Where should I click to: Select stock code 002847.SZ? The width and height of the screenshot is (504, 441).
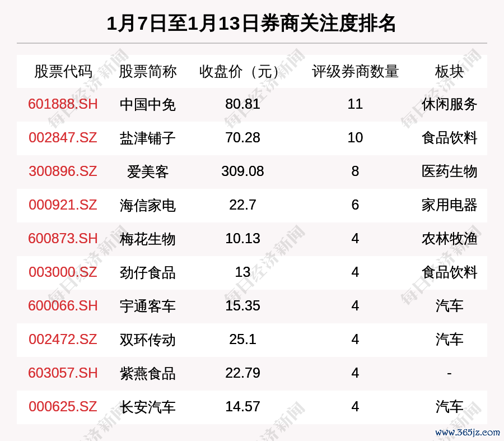(x=63, y=138)
